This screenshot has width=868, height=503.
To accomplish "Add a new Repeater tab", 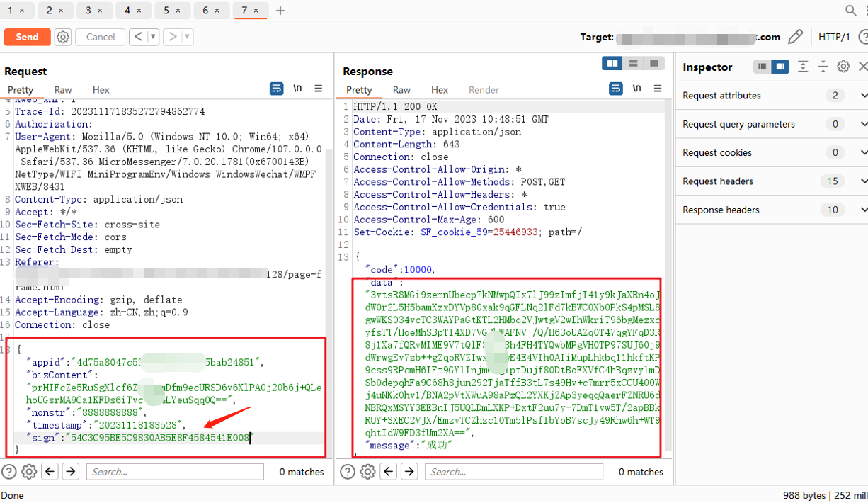I will pos(280,11).
